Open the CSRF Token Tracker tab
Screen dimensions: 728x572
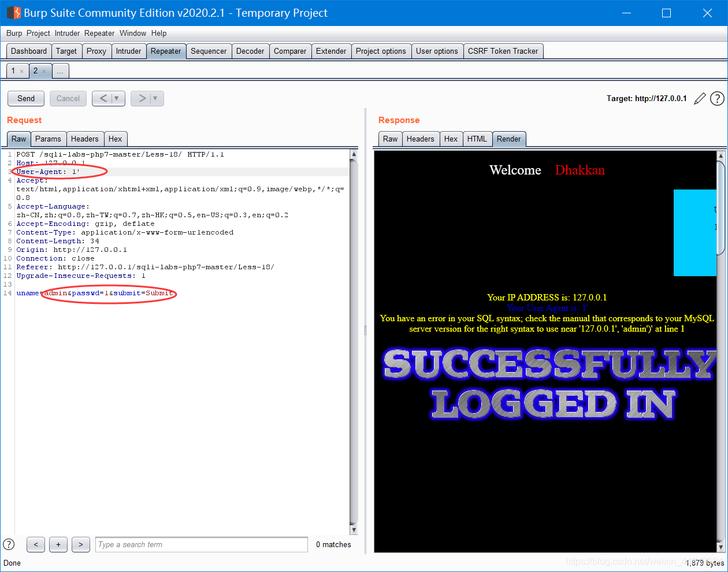[503, 51]
